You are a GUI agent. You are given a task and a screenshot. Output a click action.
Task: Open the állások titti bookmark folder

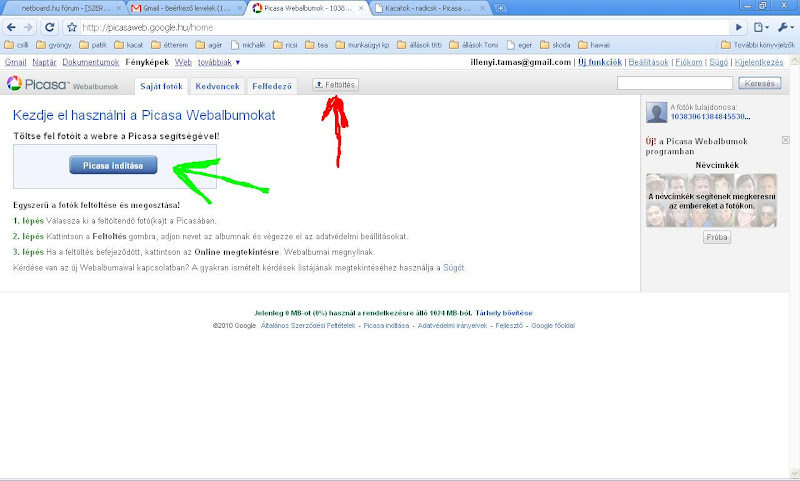(x=419, y=45)
